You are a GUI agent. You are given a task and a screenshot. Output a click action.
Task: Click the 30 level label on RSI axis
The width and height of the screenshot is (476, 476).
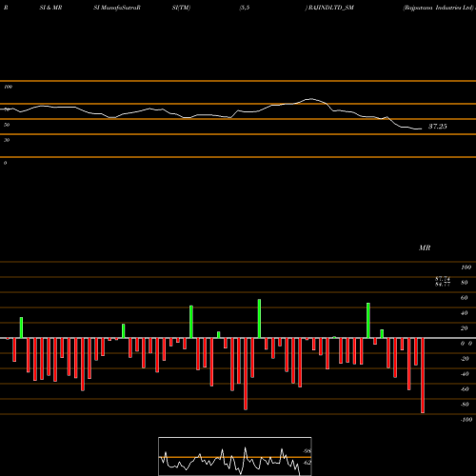(x=7, y=140)
